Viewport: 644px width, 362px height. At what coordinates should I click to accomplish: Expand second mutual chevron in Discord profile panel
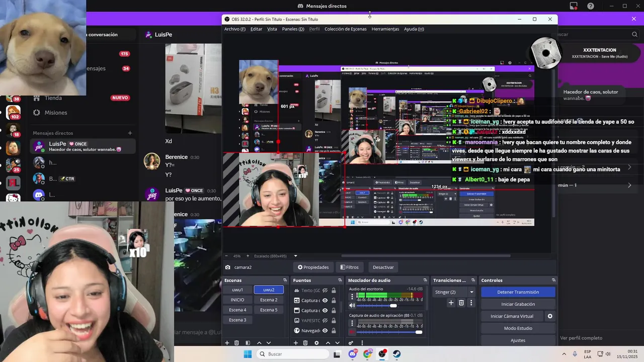629,185
